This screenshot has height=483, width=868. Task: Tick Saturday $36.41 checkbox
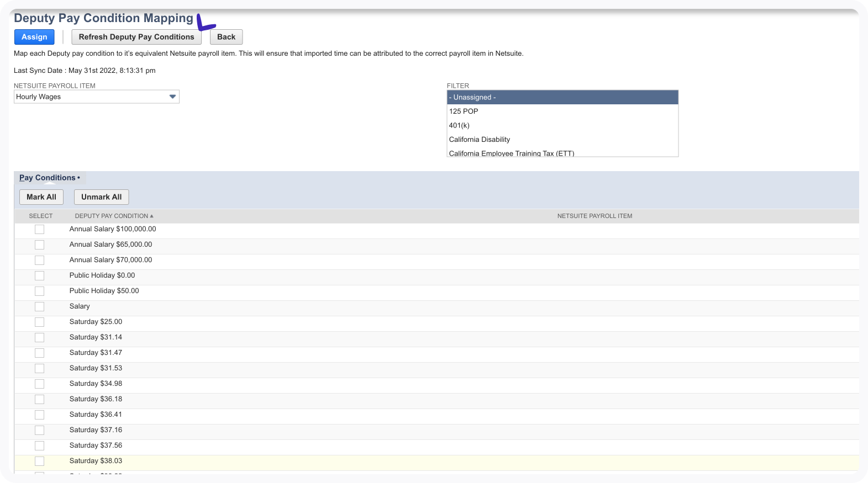point(39,415)
